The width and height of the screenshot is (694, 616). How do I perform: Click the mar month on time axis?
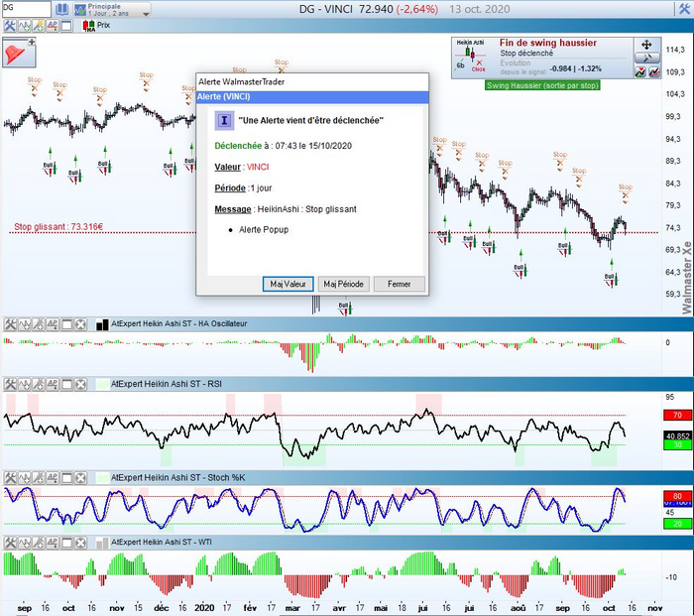pos(292,608)
